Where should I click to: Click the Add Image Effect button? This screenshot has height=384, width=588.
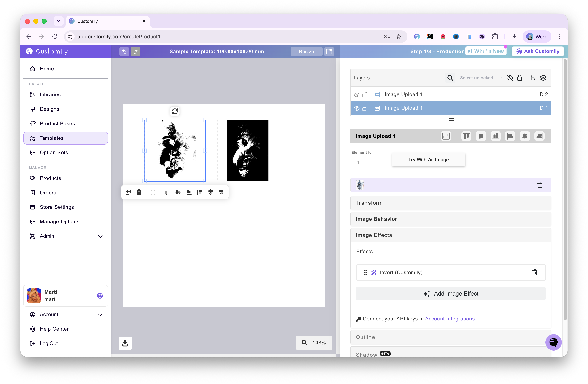[451, 294]
